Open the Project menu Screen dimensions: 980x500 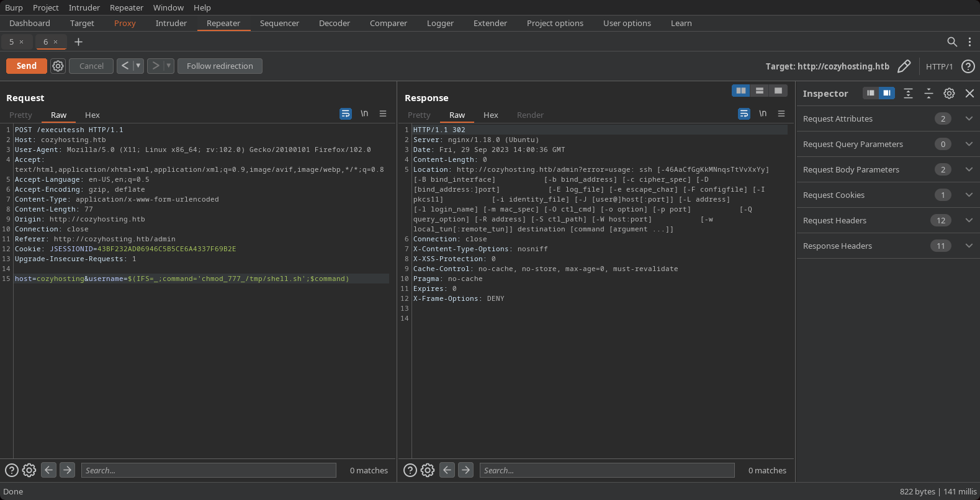point(46,7)
